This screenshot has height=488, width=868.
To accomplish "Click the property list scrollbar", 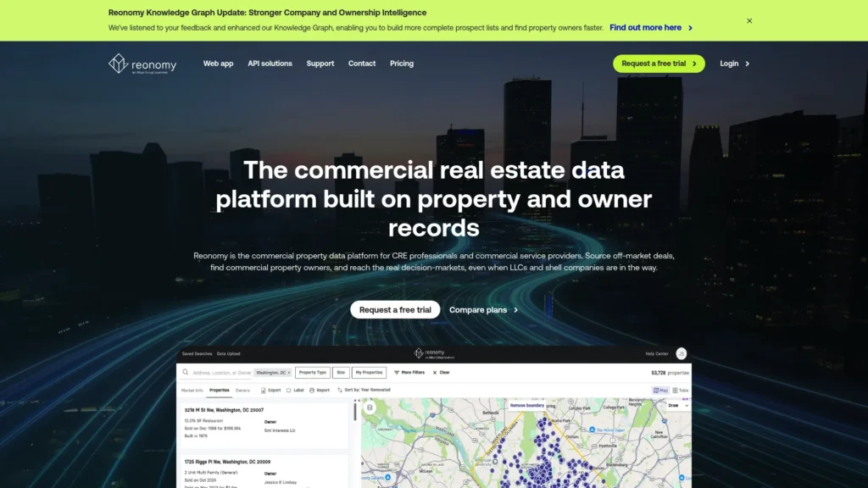I will (x=355, y=411).
